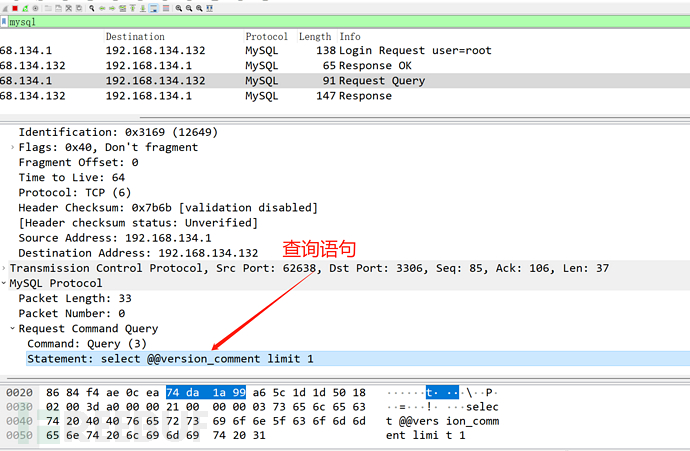The width and height of the screenshot is (690, 451).
Task: Select the Source Address: 192.168.134.1 field
Action: 115,238
